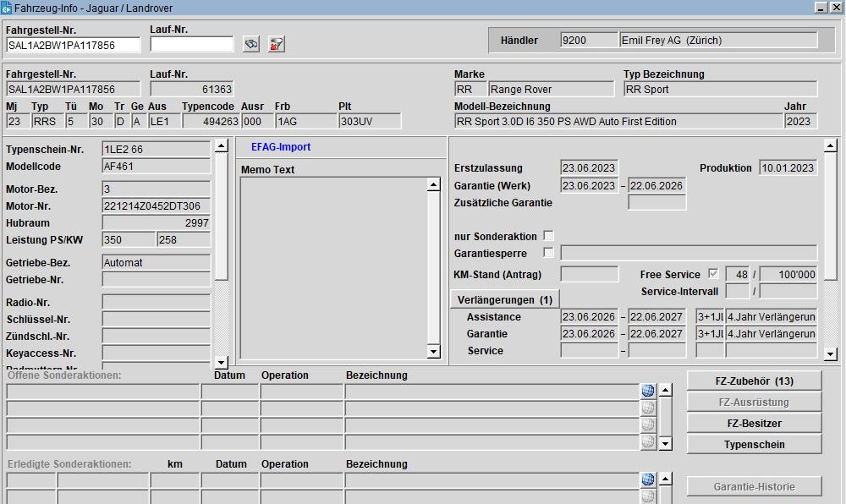The image size is (846, 504).
Task: Click the Fahrzeug-Info window title icon
Action: pos(6,8)
